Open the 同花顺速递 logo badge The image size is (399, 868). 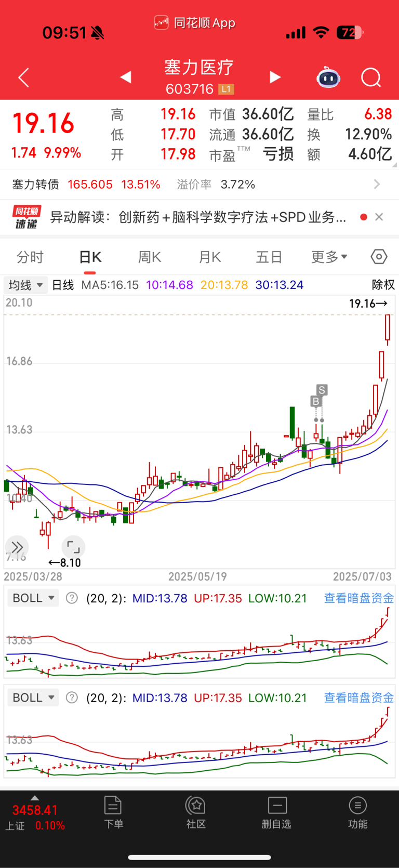(x=26, y=217)
